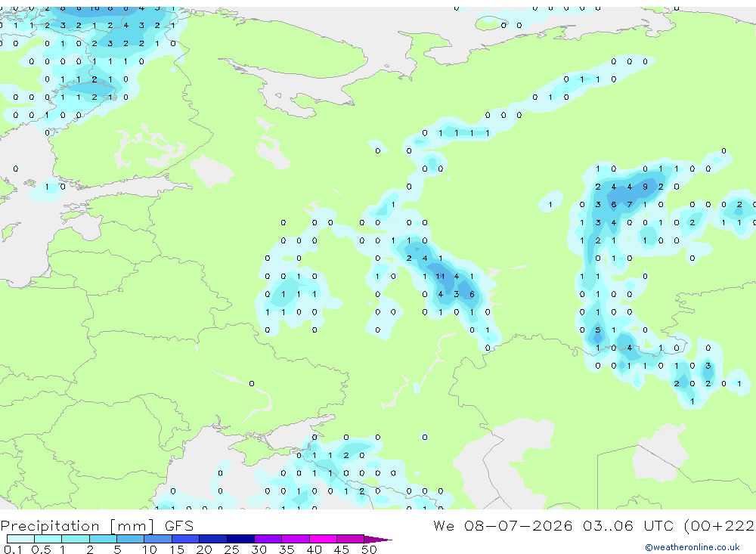Click the '15' legend scale label
This screenshot has height=554, width=756.
(x=176, y=549)
